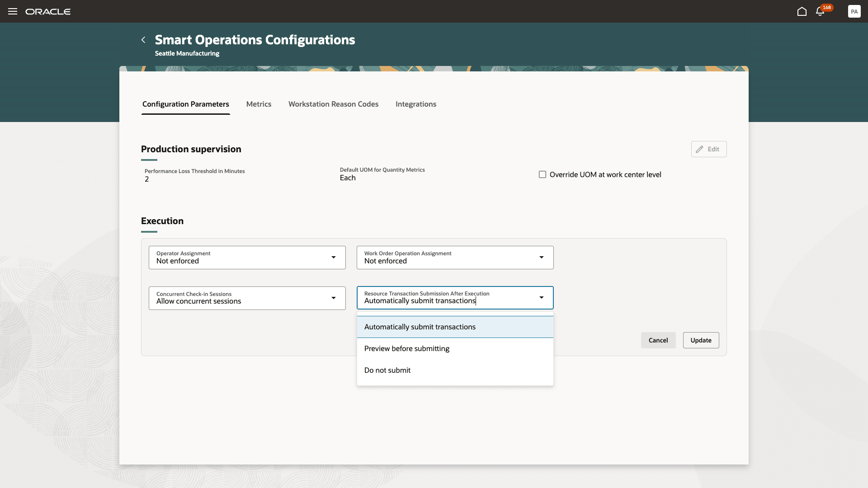This screenshot has width=868, height=488.
Task: Open the Work Order Operation Assignment dropdown
Action: [x=541, y=257]
